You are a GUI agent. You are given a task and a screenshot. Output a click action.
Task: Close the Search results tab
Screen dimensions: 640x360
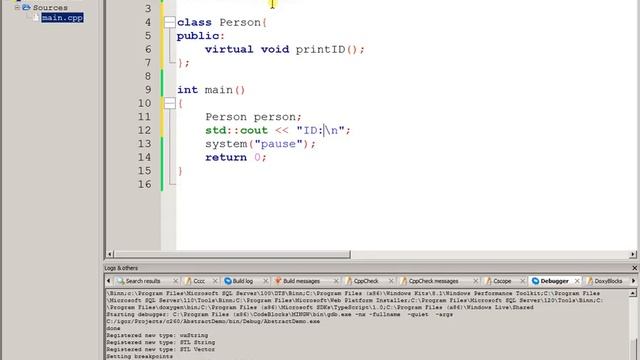point(176,281)
